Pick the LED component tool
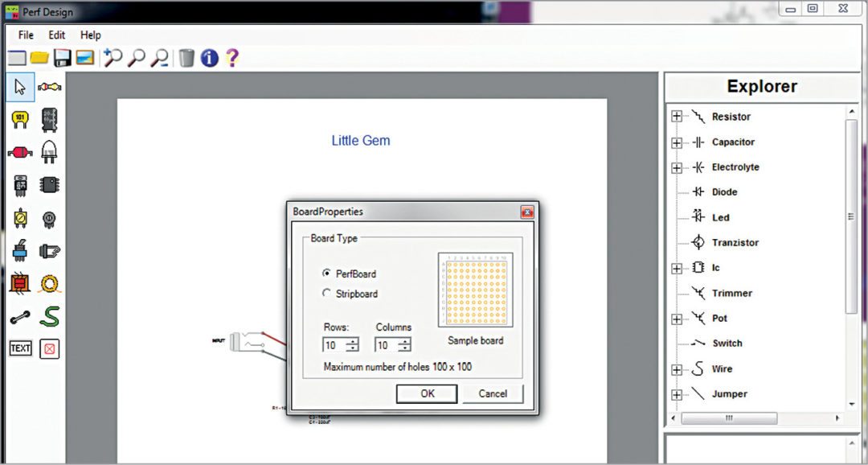 (50, 151)
